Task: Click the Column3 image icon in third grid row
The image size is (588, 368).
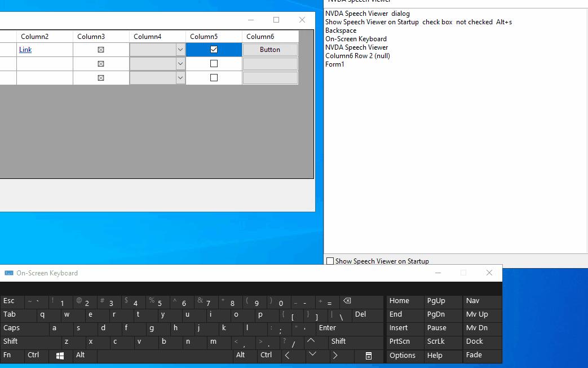Action: (100, 77)
